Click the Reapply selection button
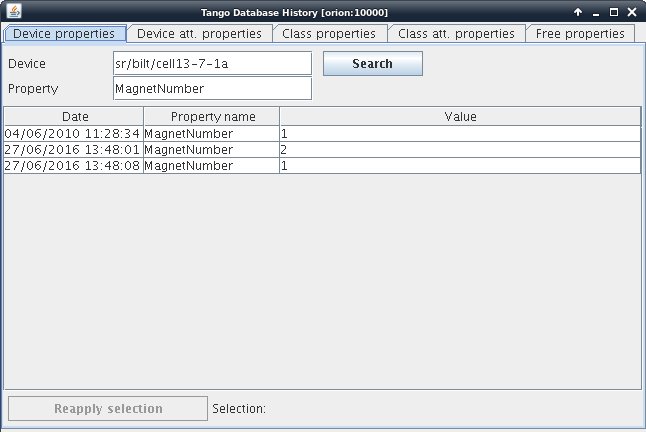 (108, 408)
